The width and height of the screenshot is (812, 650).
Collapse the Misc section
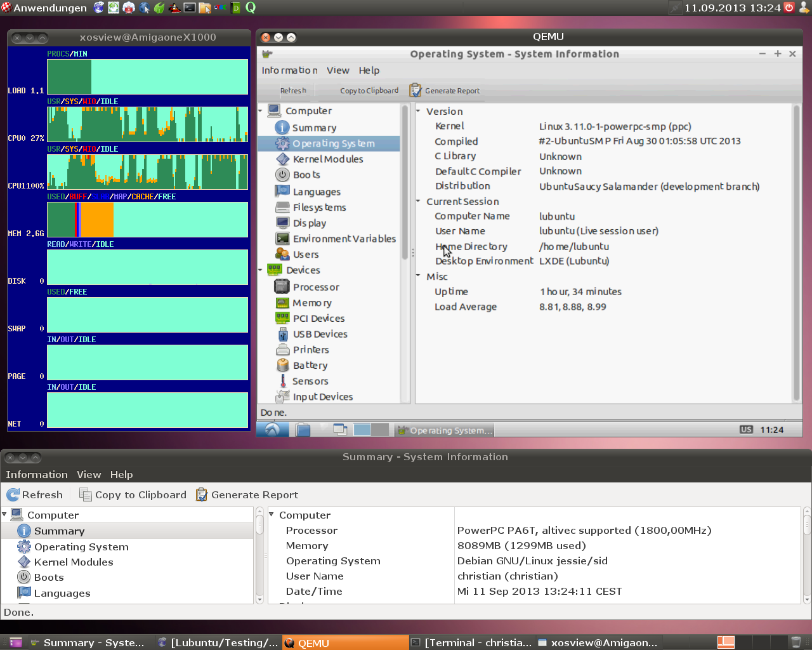[419, 276]
